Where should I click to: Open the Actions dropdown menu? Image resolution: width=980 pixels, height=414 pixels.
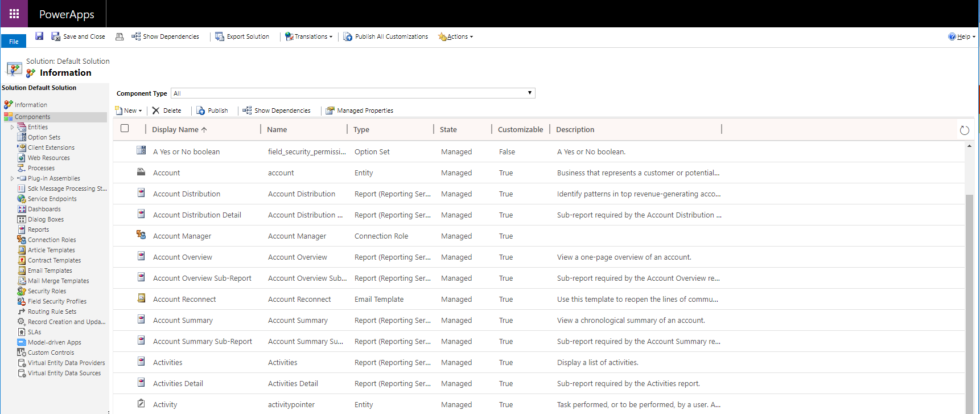[x=455, y=36]
